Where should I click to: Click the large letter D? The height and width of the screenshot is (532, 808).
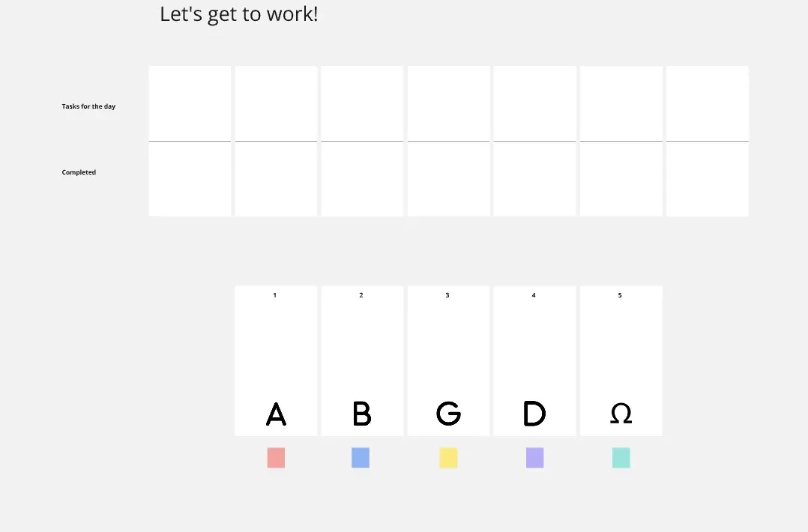tap(534, 414)
